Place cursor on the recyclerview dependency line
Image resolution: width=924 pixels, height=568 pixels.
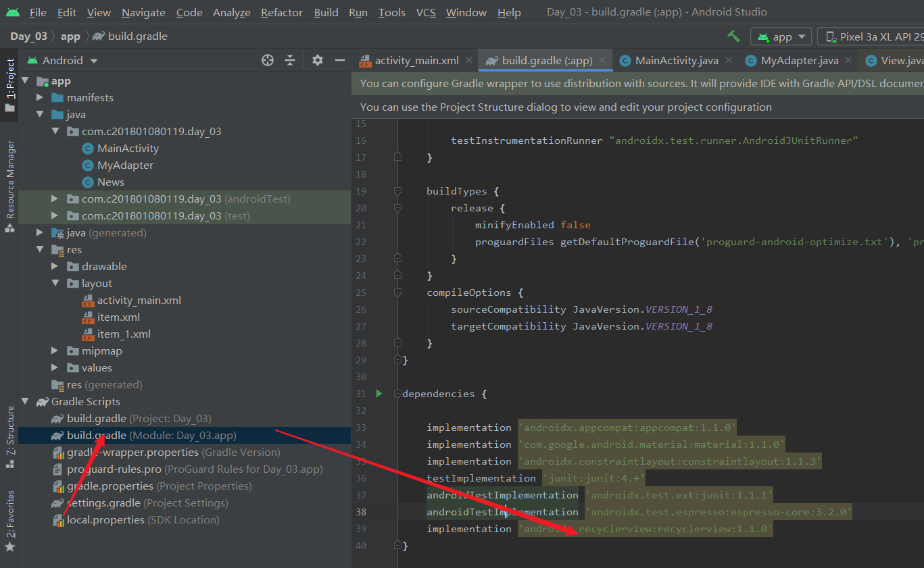coord(599,529)
